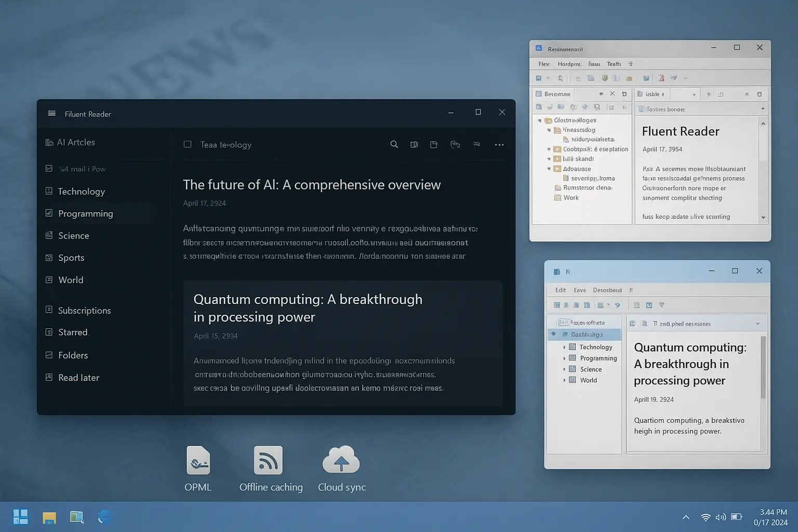Open Read later in the dark sidebar
Viewport: 798px width, 532px height.
[x=79, y=378]
